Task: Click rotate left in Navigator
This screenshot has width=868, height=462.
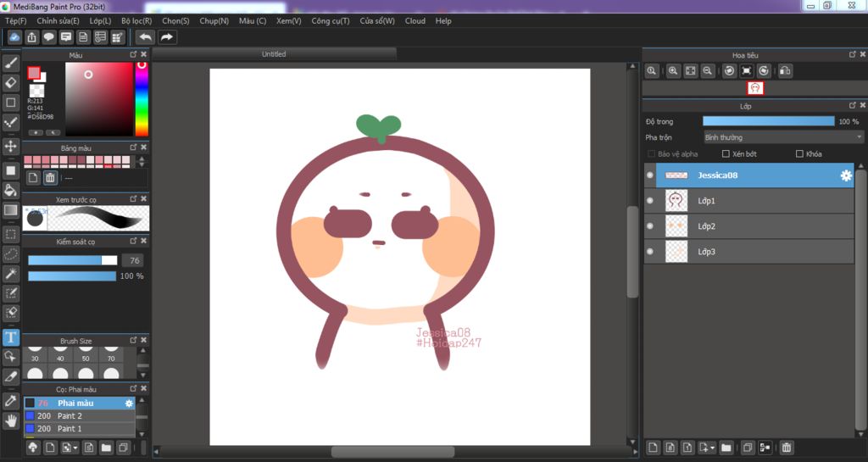Action: (x=730, y=71)
